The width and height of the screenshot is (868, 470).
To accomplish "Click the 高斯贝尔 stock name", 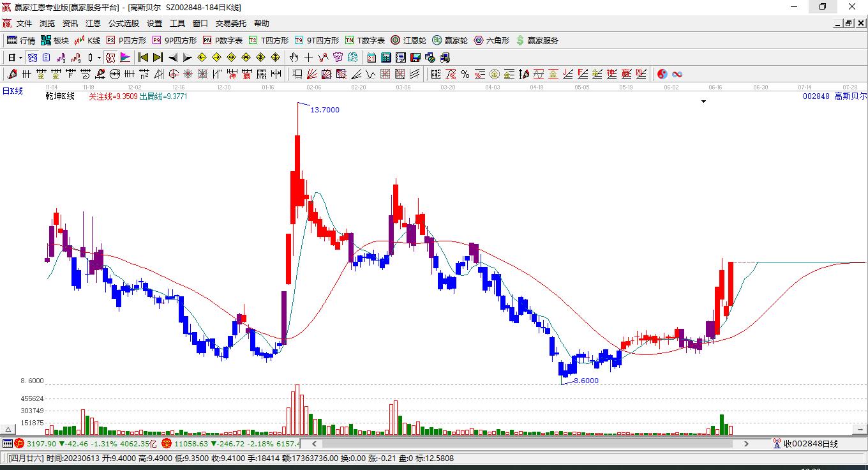I will [851, 96].
